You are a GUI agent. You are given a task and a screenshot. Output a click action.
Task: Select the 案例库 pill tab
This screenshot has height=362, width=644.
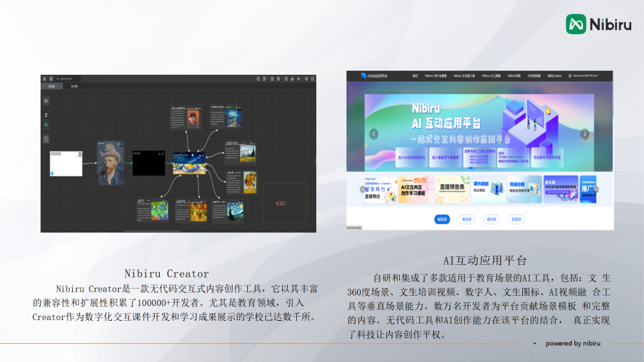pos(466,220)
